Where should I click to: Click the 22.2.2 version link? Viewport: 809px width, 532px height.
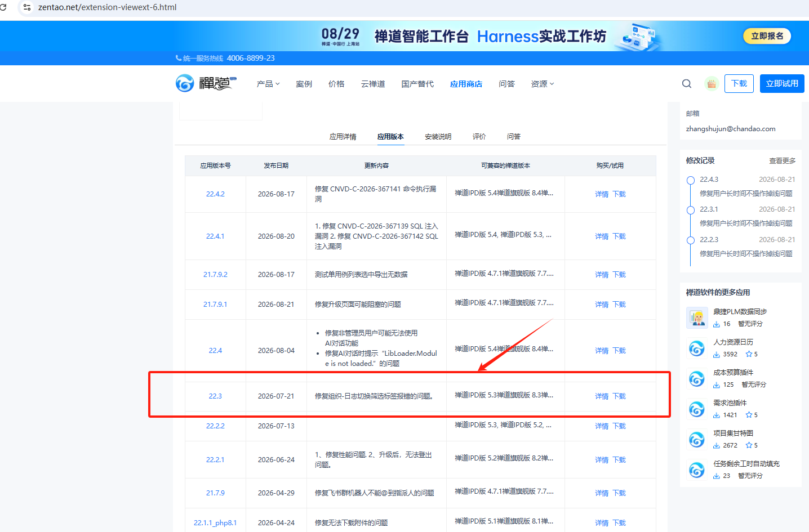click(x=215, y=426)
